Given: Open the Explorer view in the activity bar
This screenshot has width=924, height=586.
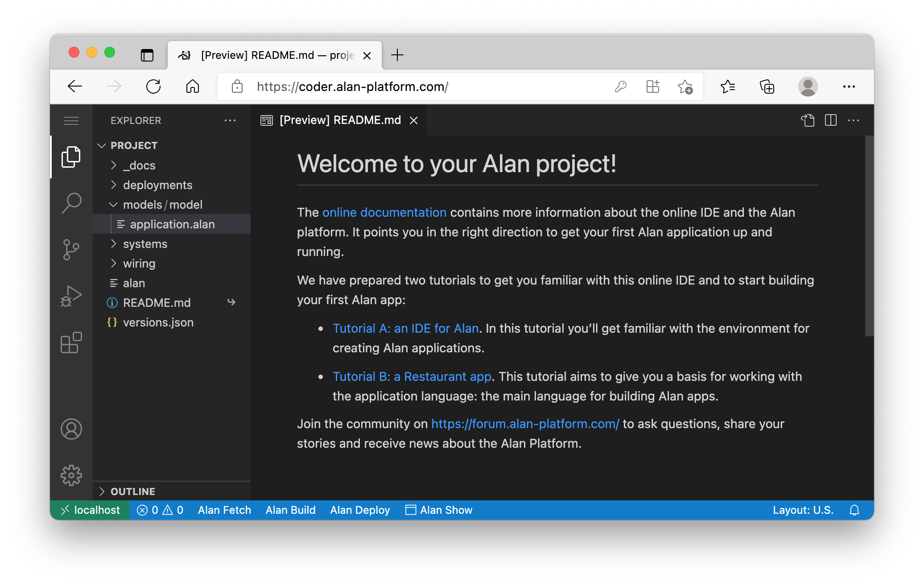Looking at the screenshot, I should [x=71, y=157].
